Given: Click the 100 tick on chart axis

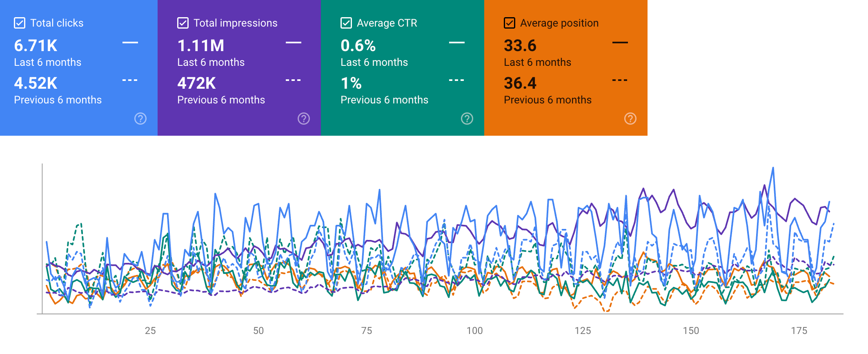Looking at the screenshot, I should tap(475, 331).
